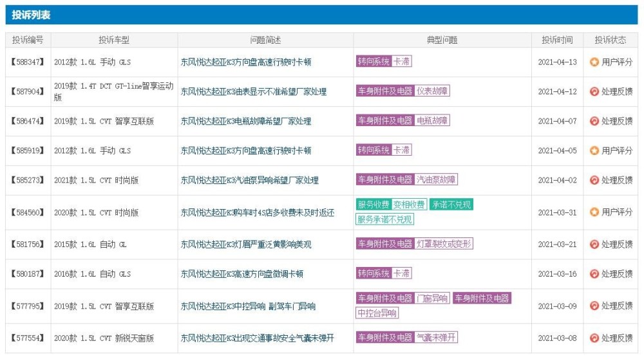Screen dimensions: 644x359
Task: Click feedback status icon for complaint 581756
Action: [x=594, y=244]
